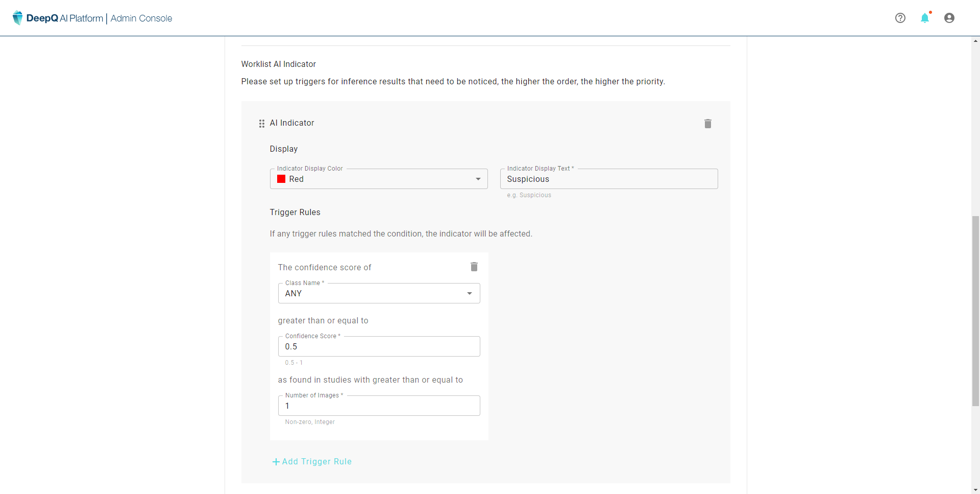
Task: Click the arrow on the Class Name field
Action: coord(469,294)
